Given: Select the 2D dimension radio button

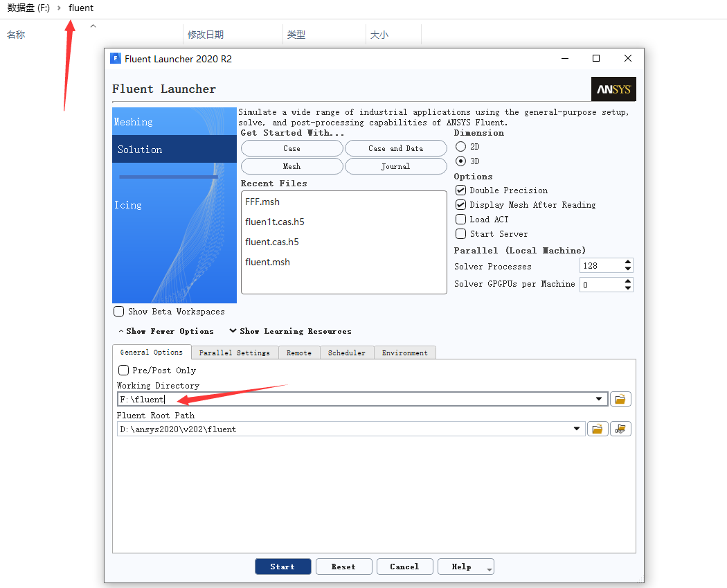Looking at the screenshot, I should coord(460,147).
